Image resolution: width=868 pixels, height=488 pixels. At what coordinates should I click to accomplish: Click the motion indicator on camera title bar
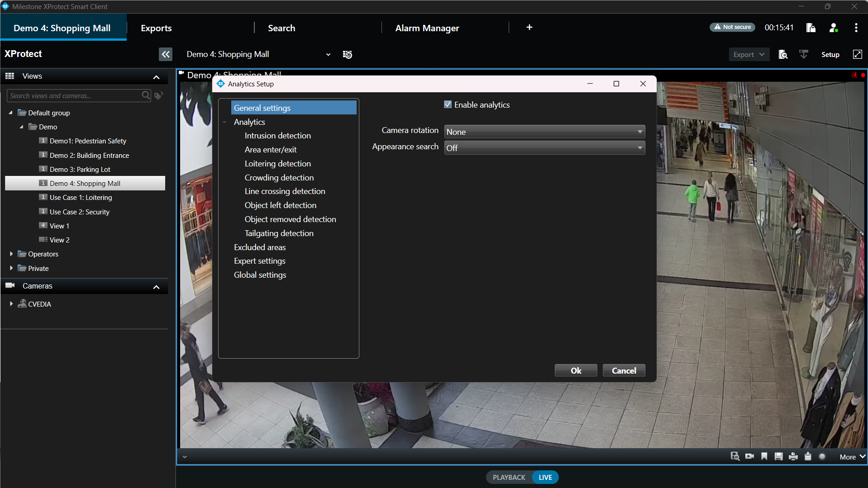pyautogui.click(x=854, y=75)
